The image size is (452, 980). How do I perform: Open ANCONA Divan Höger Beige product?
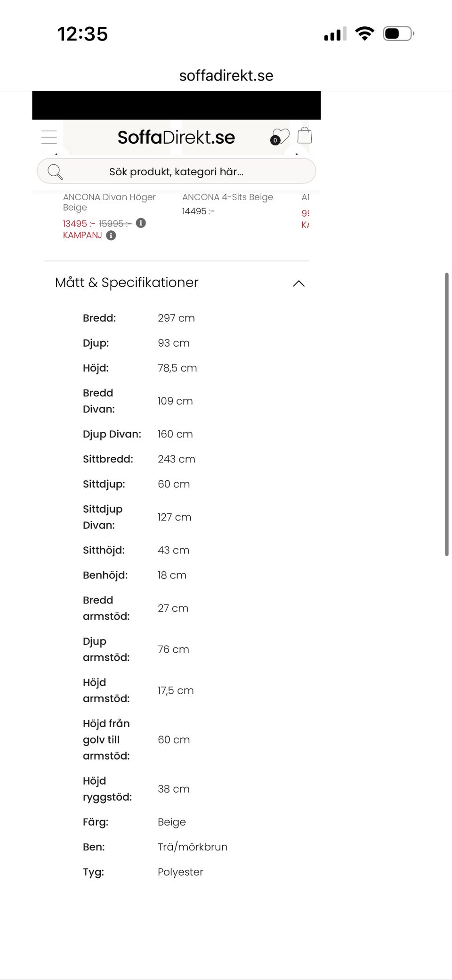(109, 202)
